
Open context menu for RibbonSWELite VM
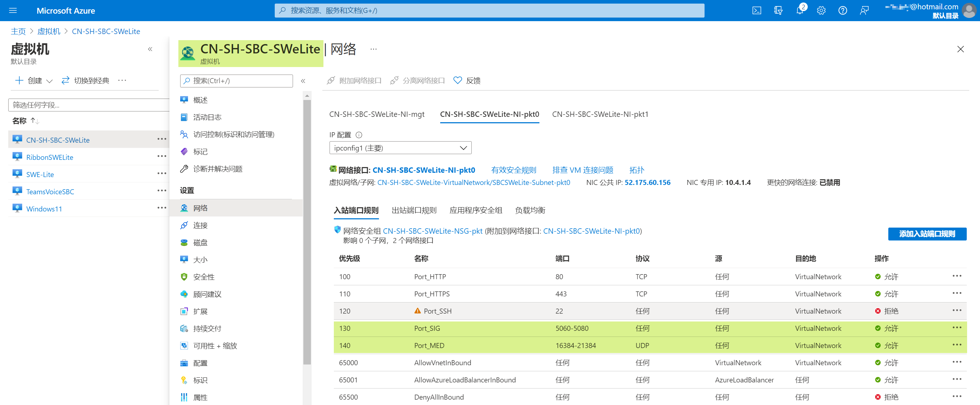(x=162, y=156)
